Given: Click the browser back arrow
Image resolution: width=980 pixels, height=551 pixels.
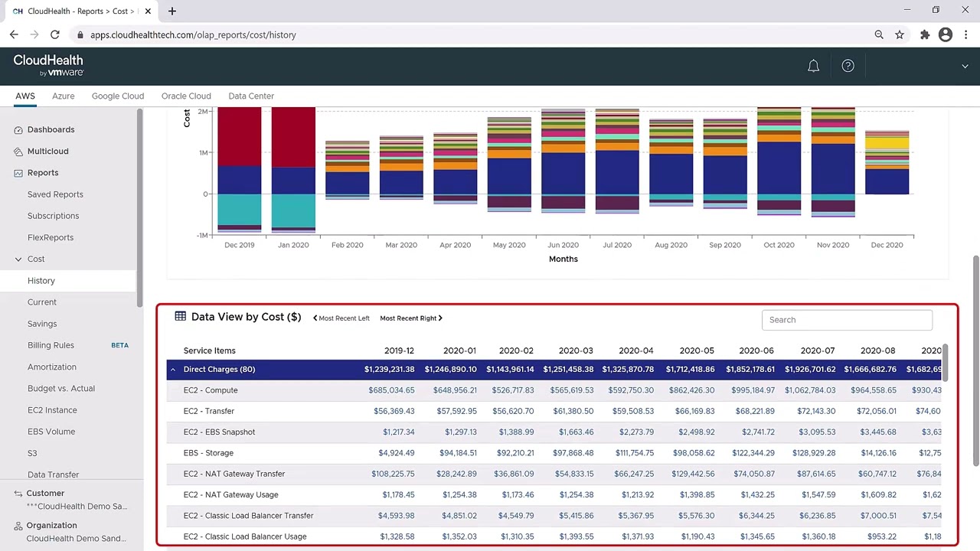Looking at the screenshot, I should pos(14,34).
